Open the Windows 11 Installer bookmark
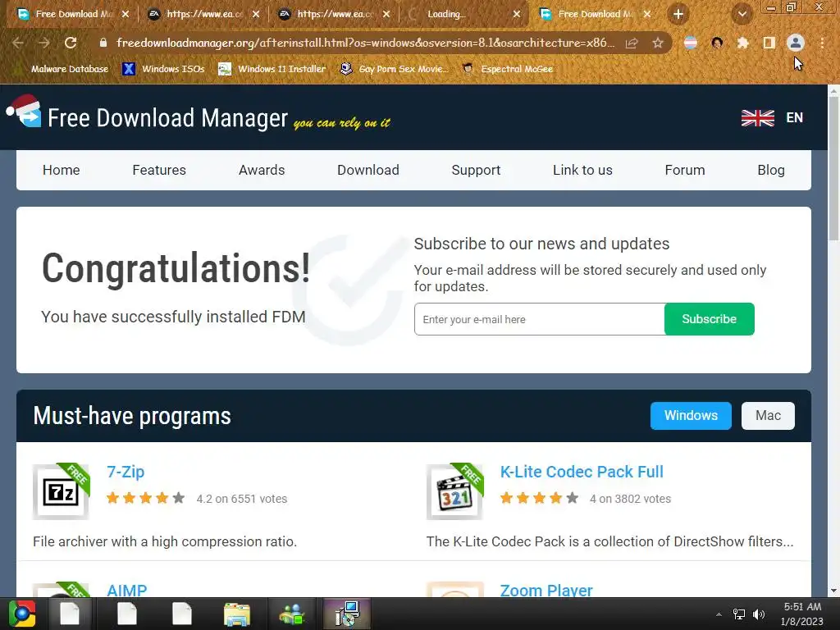The width and height of the screenshot is (840, 630). tap(272, 69)
